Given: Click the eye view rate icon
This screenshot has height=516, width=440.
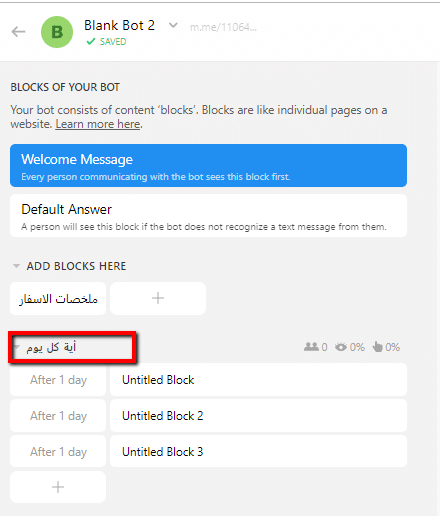Looking at the screenshot, I should [341, 347].
